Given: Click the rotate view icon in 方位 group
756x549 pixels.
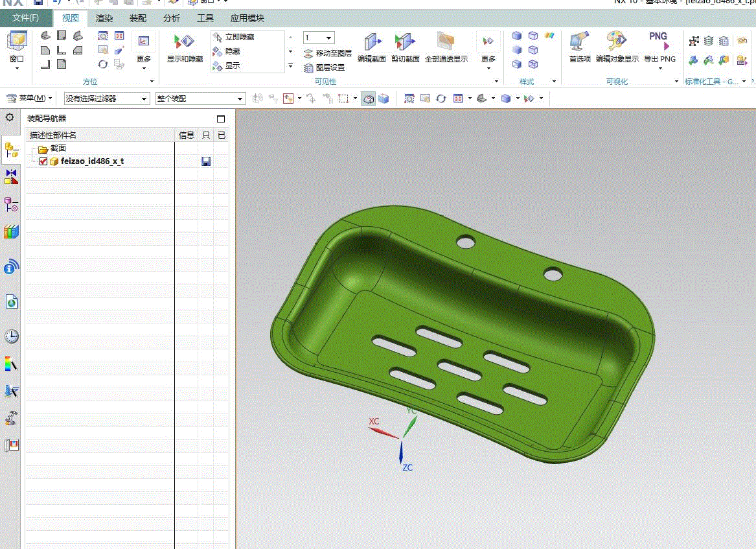Looking at the screenshot, I should [103, 64].
